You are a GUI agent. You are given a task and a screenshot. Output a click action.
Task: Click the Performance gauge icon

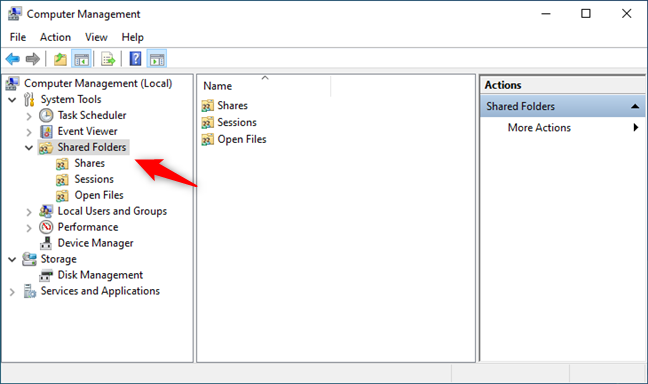point(46,227)
